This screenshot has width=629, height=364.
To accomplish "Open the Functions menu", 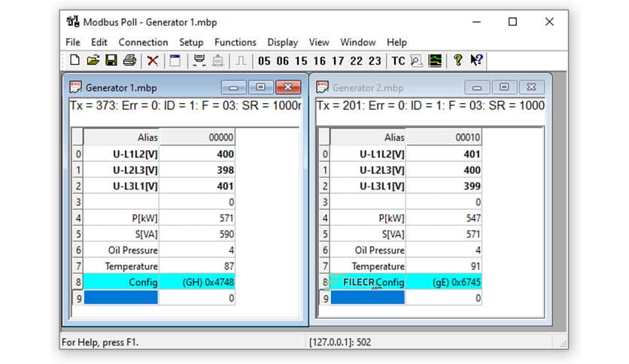I will point(235,42).
